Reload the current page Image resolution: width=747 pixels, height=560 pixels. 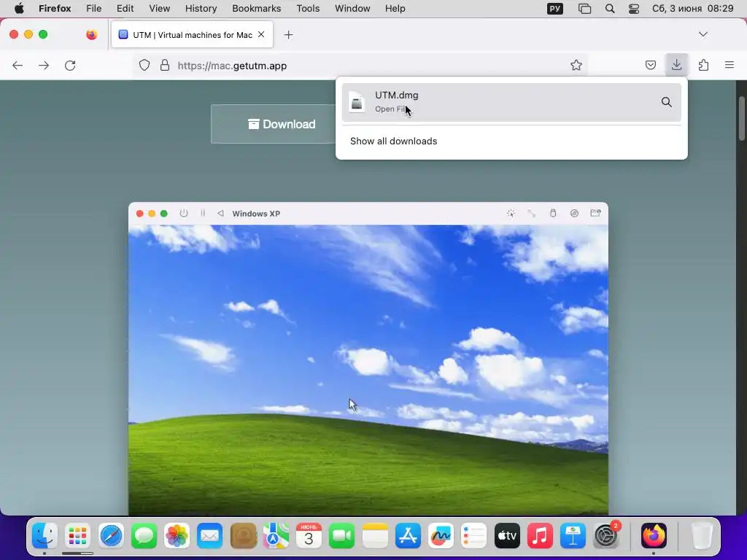pyautogui.click(x=70, y=65)
